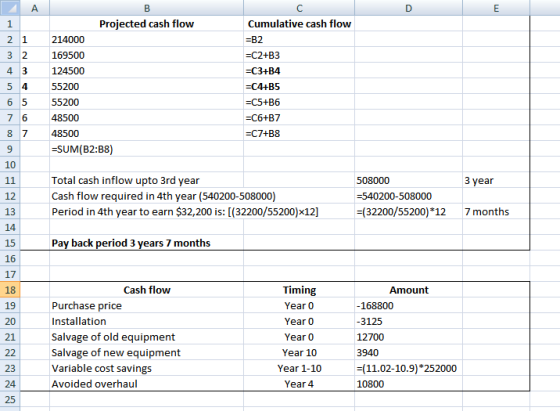Select cell containing 12700
This screenshot has width=560, height=411.
coord(409,337)
